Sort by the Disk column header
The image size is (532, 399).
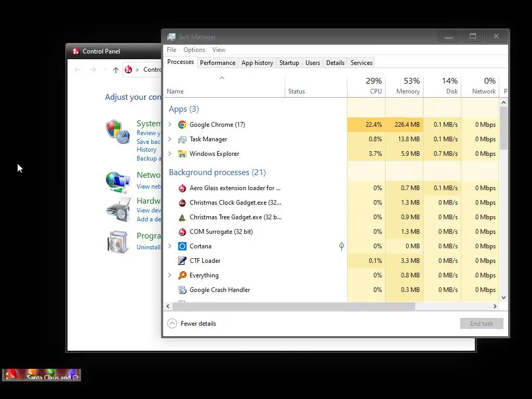point(443,86)
